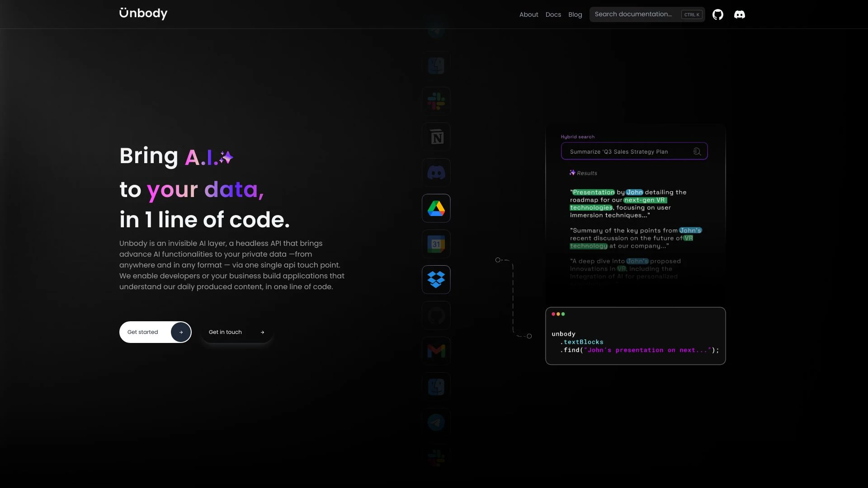
Task: Click the Dropbox integration icon
Action: click(436, 279)
